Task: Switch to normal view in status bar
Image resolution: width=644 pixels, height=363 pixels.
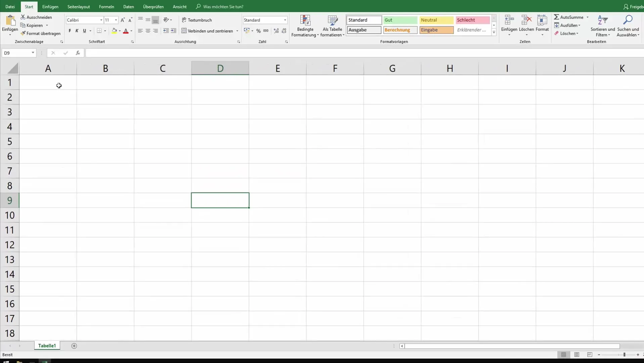Action: pos(563,355)
